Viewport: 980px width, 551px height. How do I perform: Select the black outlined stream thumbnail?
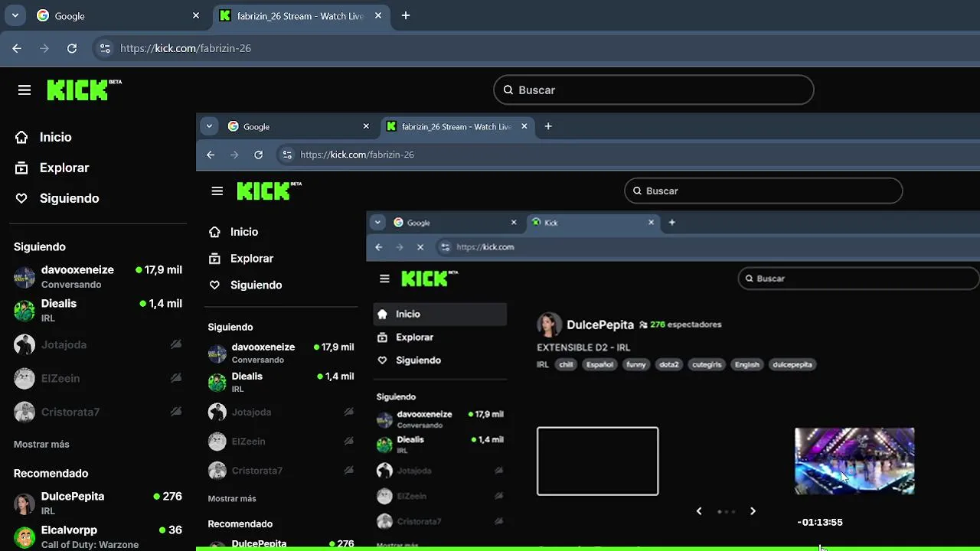(598, 461)
